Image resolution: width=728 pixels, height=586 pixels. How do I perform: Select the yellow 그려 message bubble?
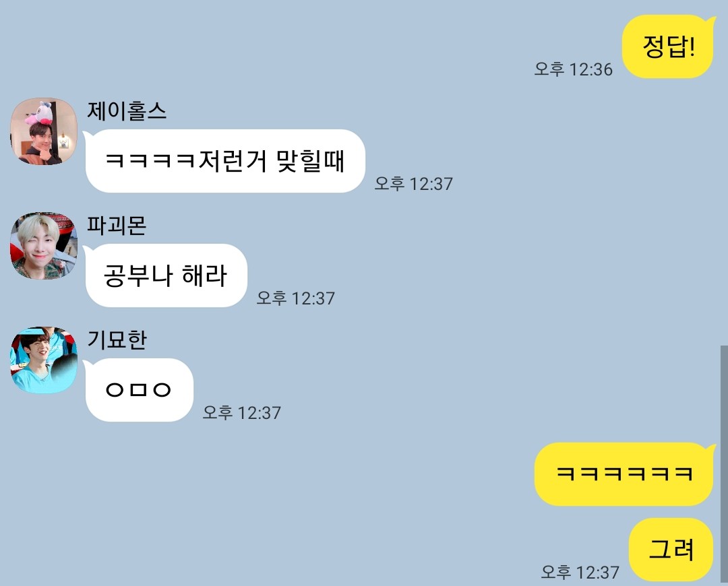[671, 550]
